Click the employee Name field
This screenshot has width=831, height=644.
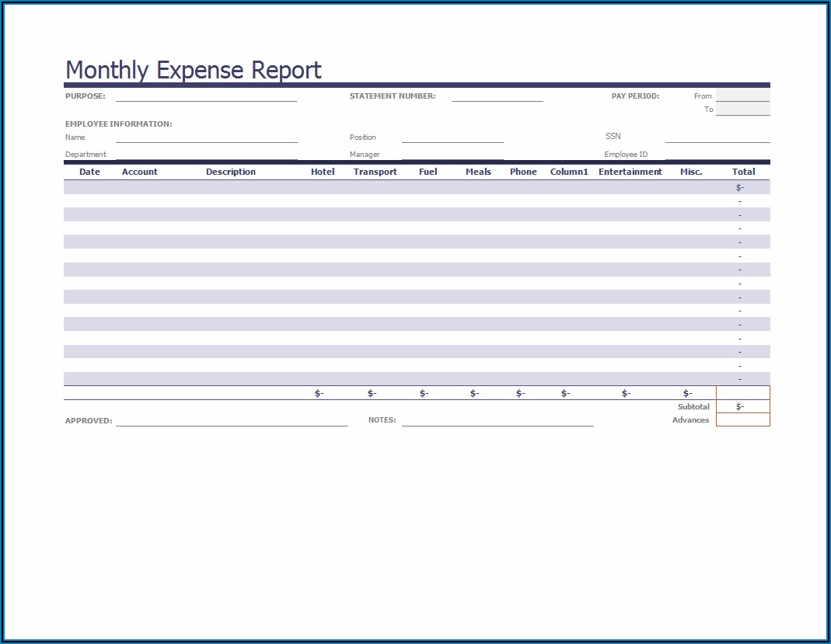pyautogui.click(x=207, y=138)
